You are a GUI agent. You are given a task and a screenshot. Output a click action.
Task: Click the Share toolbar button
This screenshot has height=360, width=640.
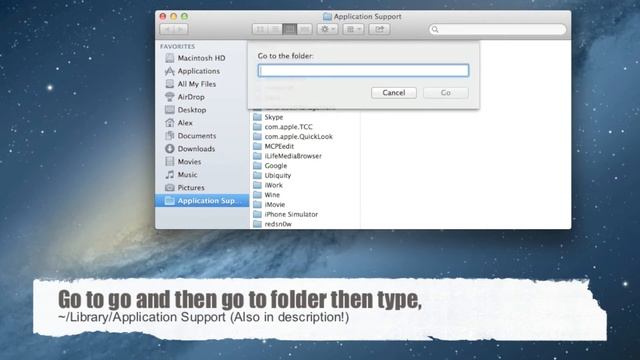pyautogui.click(x=379, y=29)
